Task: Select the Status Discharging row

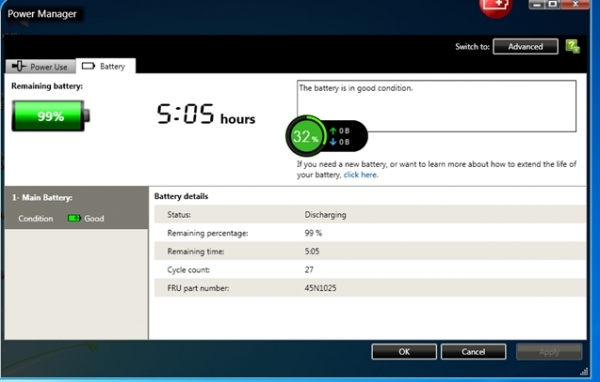Action: (370, 214)
